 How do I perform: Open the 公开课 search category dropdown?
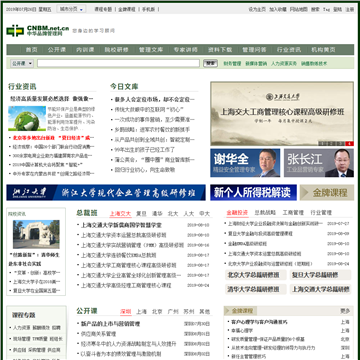pos(22,63)
